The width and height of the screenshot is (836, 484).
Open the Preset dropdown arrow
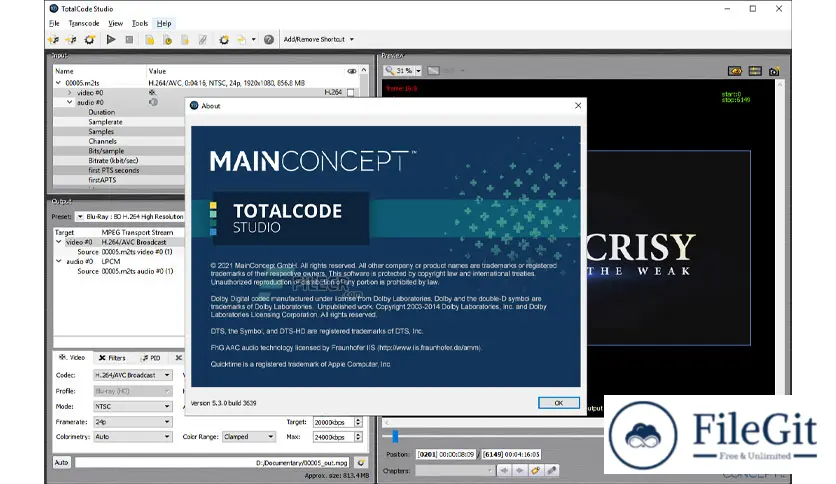80,217
